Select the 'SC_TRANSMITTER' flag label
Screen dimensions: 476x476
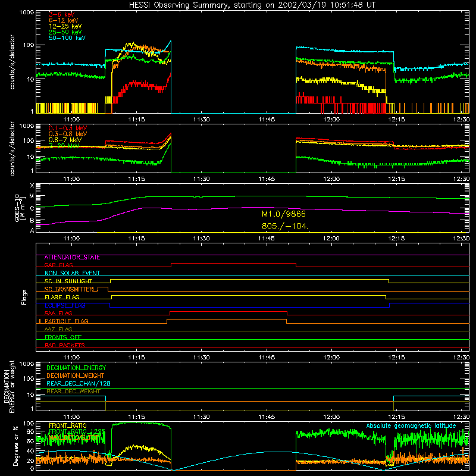pyautogui.click(x=69, y=289)
